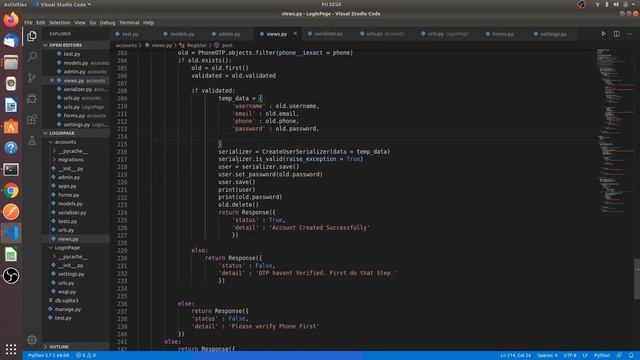Viewport: 640px width, 360px height.
Task: Change Spaces: 4 indentation setting
Action: (x=547, y=356)
